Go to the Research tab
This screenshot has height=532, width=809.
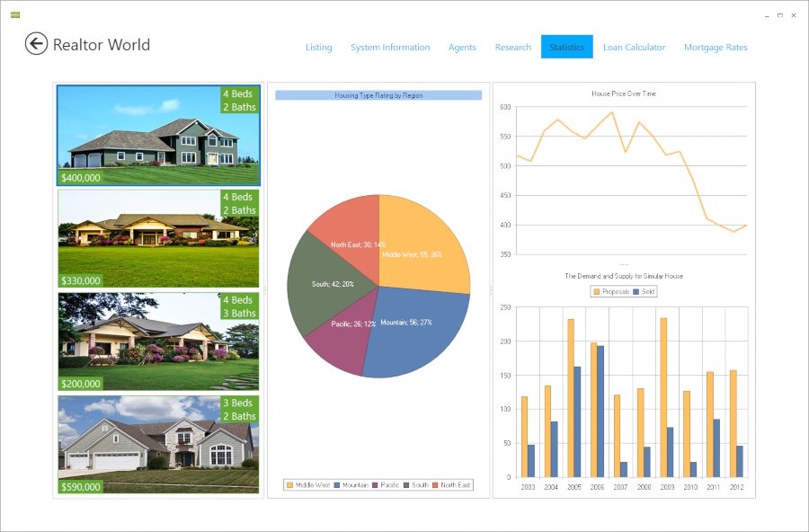(512, 48)
